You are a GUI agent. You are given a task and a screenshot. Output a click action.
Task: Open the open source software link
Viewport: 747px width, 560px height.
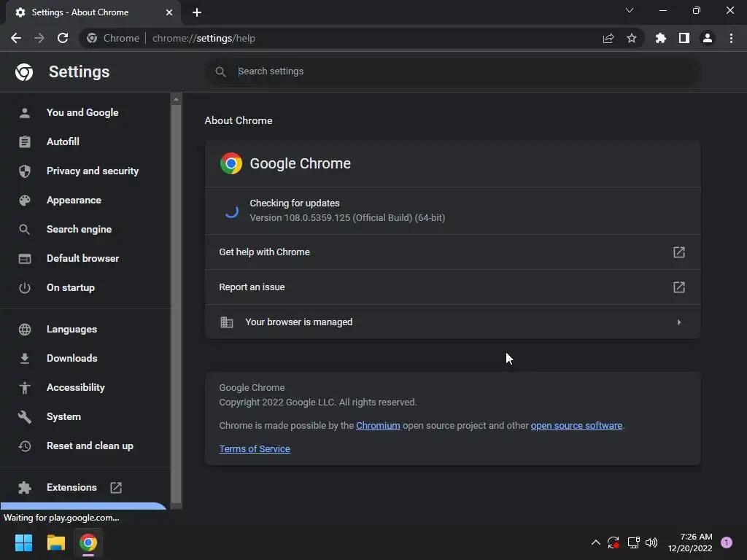[x=576, y=426]
